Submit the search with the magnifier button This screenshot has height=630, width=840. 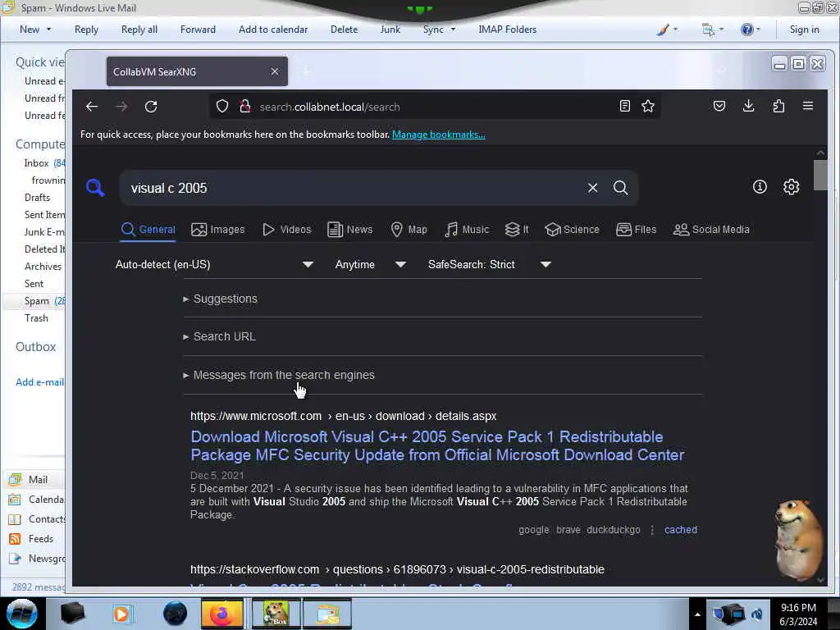click(x=620, y=188)
